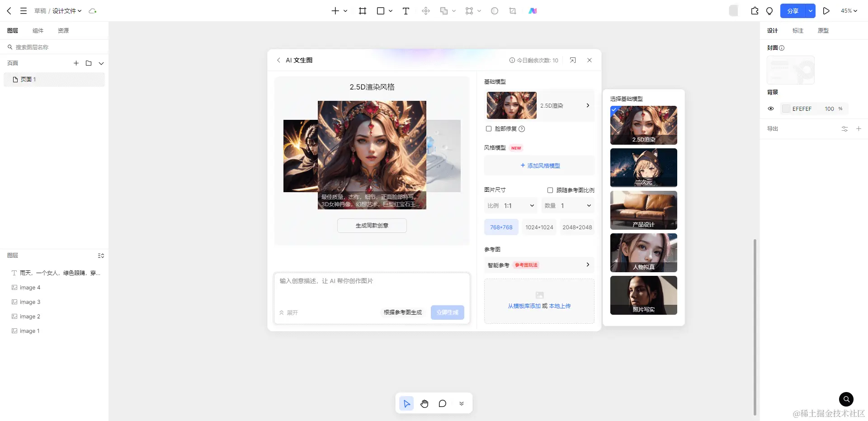
Task: Start presentation with the play icon
Action: (x=826, y=11)
